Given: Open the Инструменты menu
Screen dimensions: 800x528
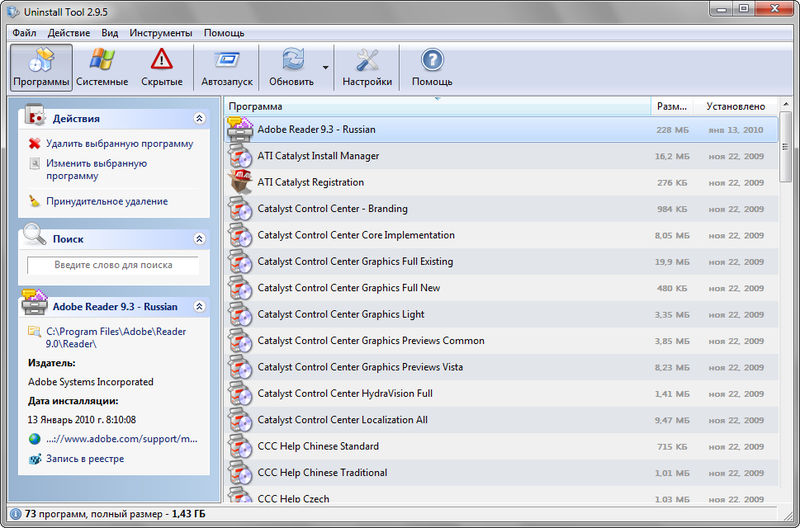Looking at the screenshot, I should pos(161,33).
